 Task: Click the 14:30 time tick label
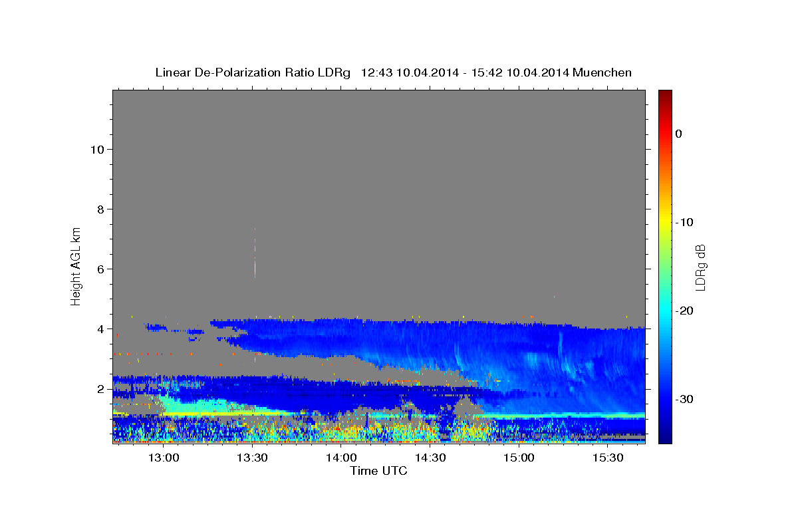point(430,458)
